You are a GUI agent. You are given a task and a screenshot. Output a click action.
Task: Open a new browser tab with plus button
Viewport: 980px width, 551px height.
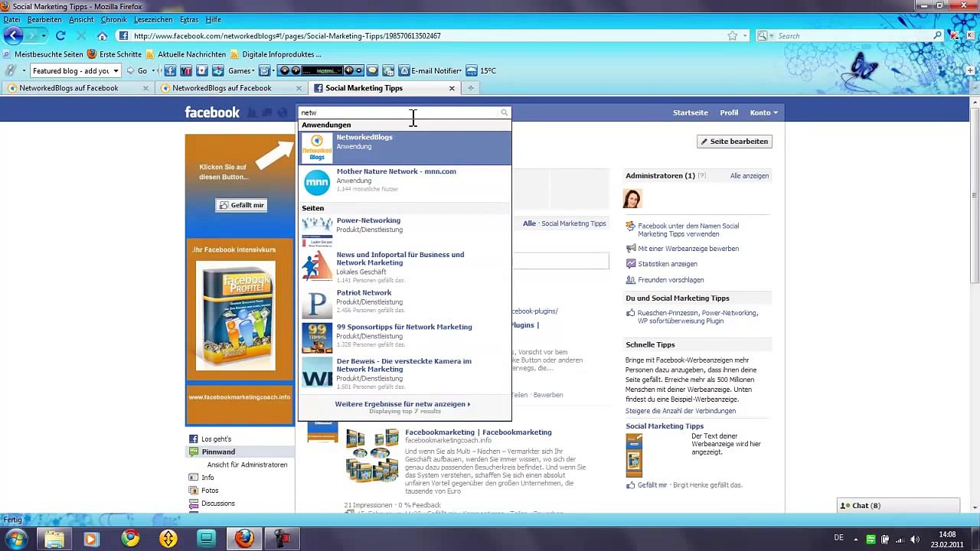470,88
